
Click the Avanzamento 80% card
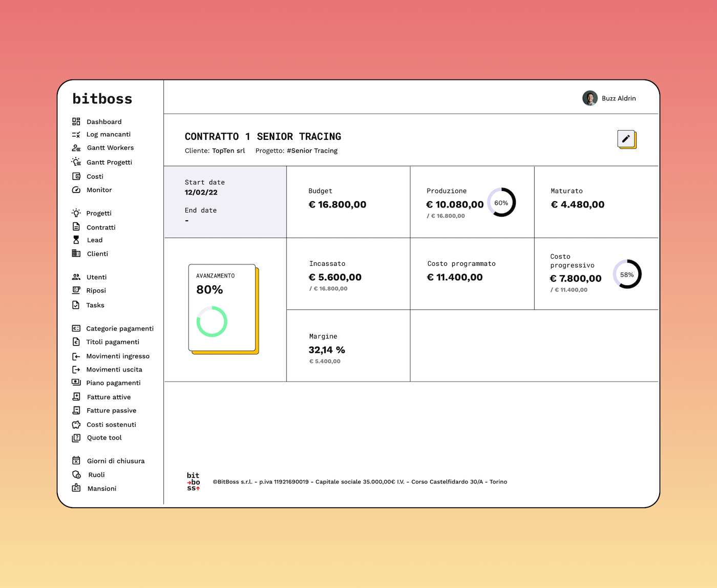pyautogui.click(x=222, y=308)
